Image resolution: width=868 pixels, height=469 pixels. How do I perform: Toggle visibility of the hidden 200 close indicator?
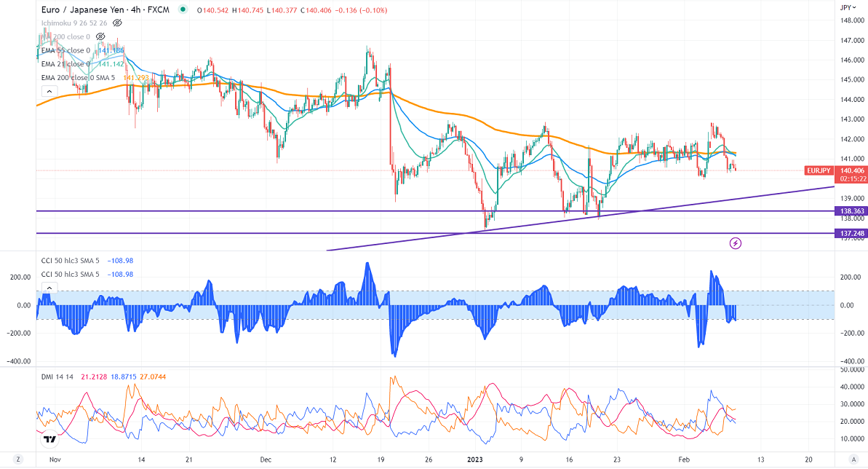pyautogui.click(x=100, y=36)
